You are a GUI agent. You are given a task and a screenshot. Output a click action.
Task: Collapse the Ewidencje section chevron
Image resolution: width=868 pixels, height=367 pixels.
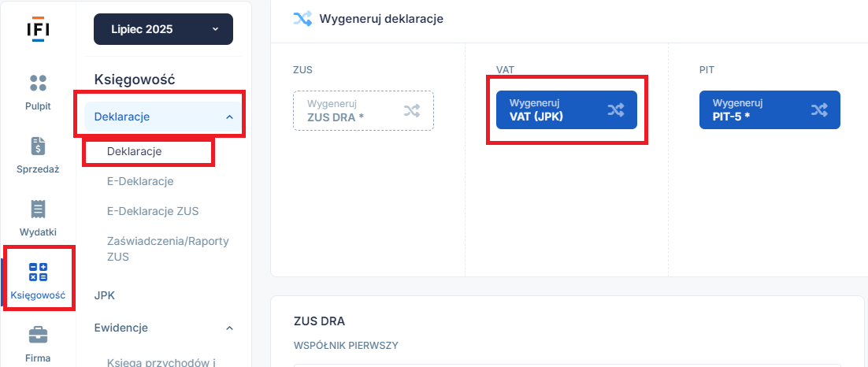[x=230, y=328]
